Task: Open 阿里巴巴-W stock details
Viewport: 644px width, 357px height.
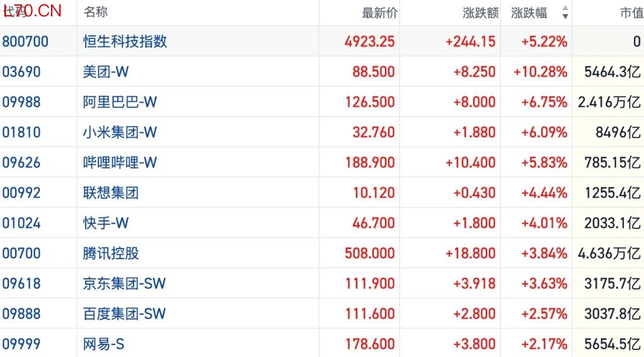Action: (x=120, y=102)
